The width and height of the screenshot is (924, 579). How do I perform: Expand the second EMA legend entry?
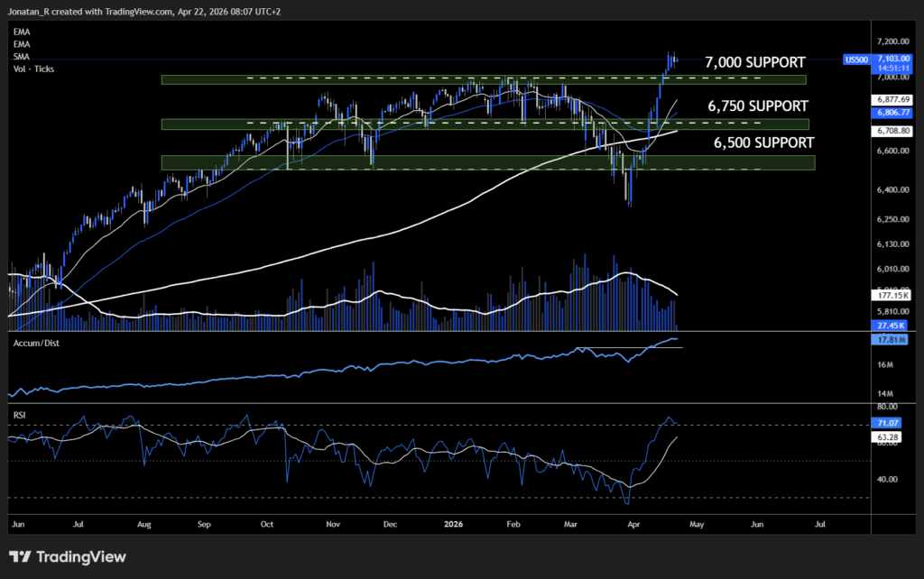coord(20,43)
